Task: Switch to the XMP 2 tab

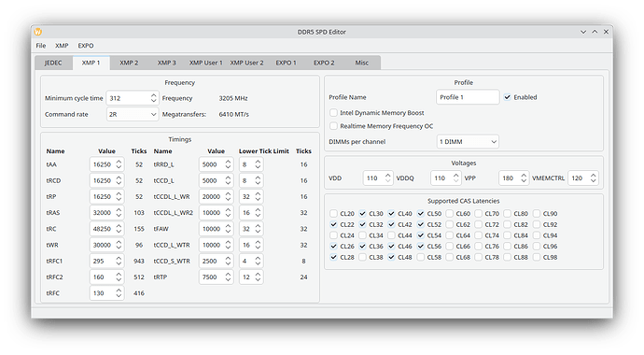Action: 129,63
